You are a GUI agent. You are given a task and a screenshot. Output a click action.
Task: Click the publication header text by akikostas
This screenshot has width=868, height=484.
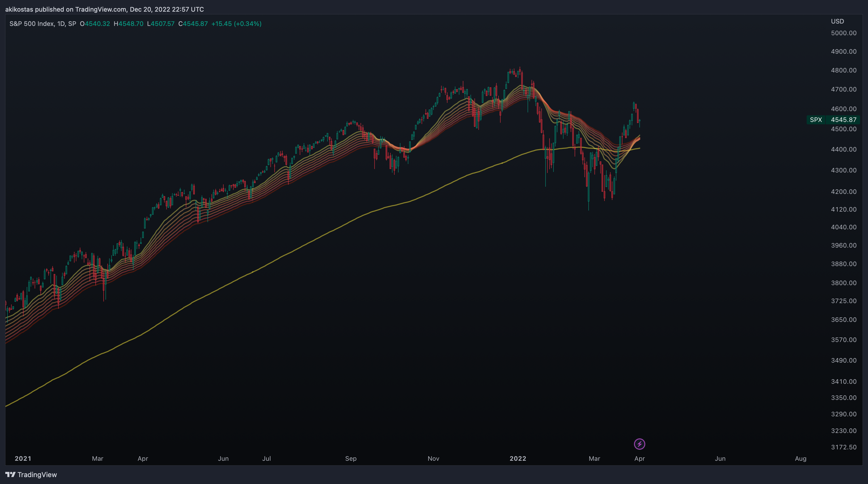[x=104, y=10]
